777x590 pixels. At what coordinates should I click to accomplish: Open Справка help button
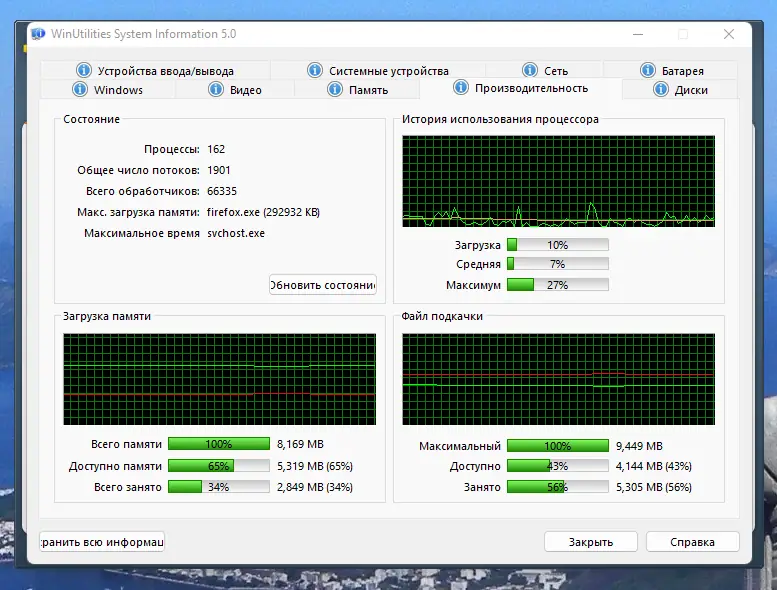pyautogui.click(x=692, y=542)
